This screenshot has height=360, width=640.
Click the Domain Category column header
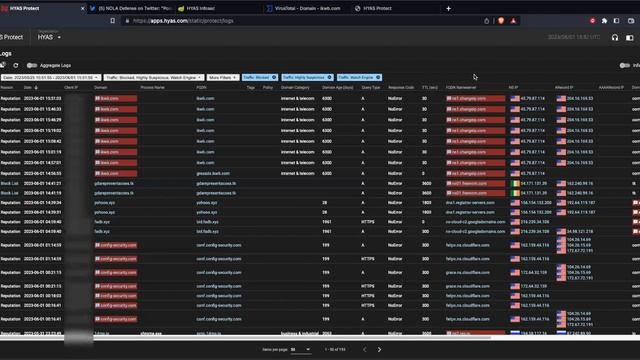[x=295, y=88]
